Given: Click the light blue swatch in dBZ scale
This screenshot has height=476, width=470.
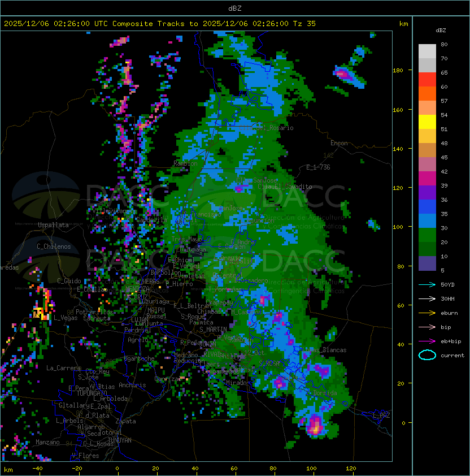Looking at the screenshot, I should click(x=427, y=221).
